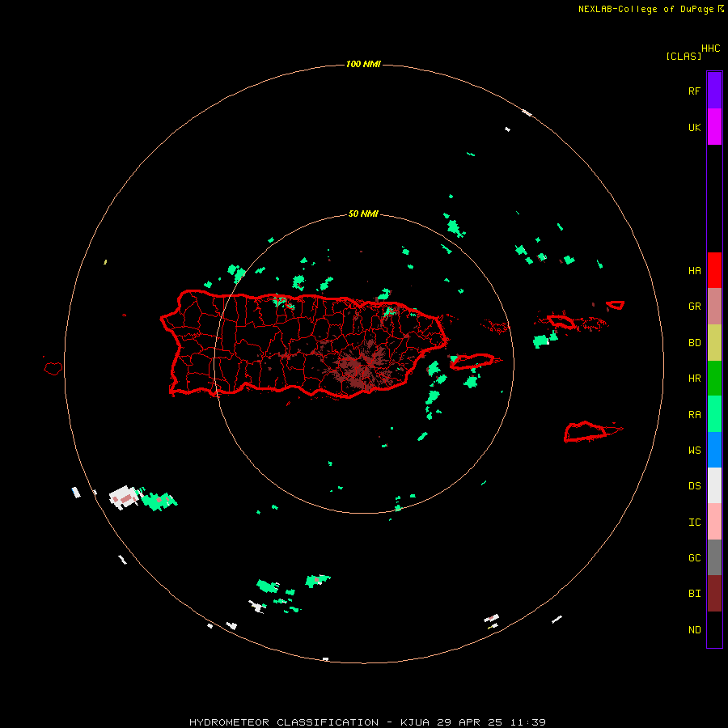Click the GC legend label text

[x=694, y=558]
